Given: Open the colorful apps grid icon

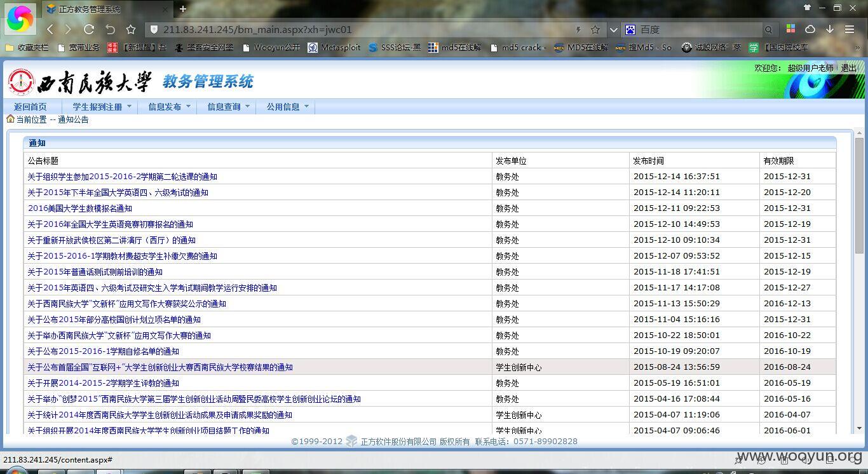Looking at the screenshot, I should (x=790, y=29).
